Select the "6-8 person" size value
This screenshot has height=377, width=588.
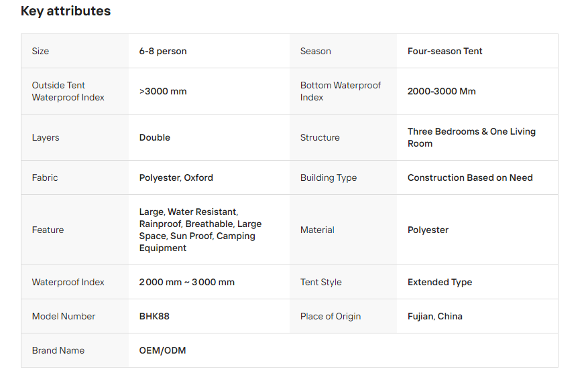click(163, 51)
